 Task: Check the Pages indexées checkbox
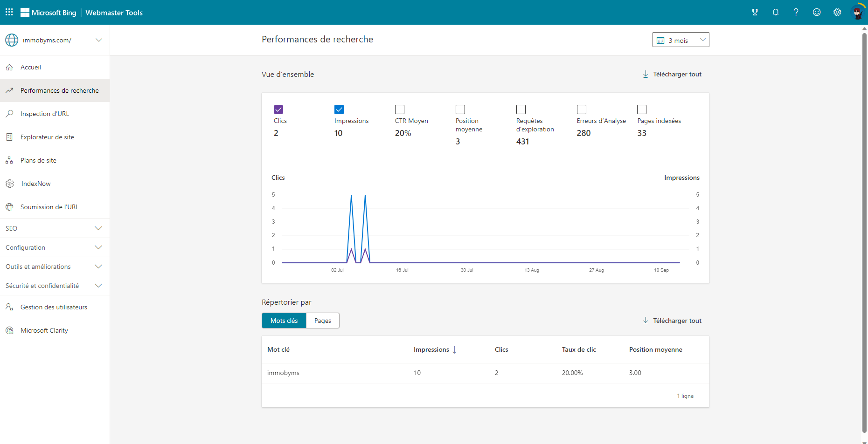coord(642,109)
